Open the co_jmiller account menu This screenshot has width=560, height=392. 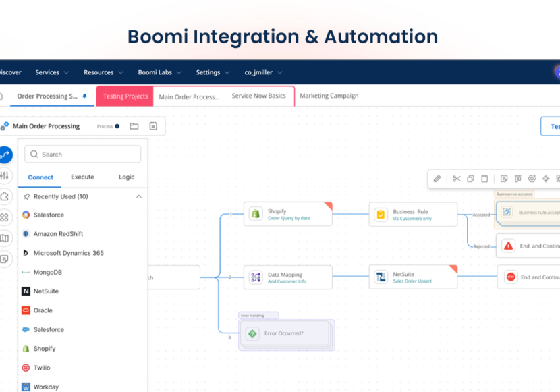click(258, 72)
